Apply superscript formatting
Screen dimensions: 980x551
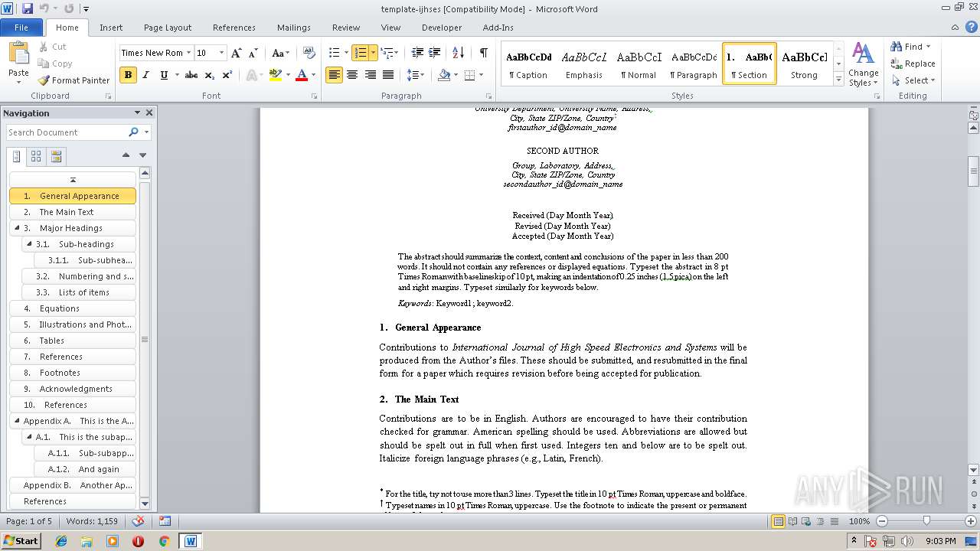227,75
